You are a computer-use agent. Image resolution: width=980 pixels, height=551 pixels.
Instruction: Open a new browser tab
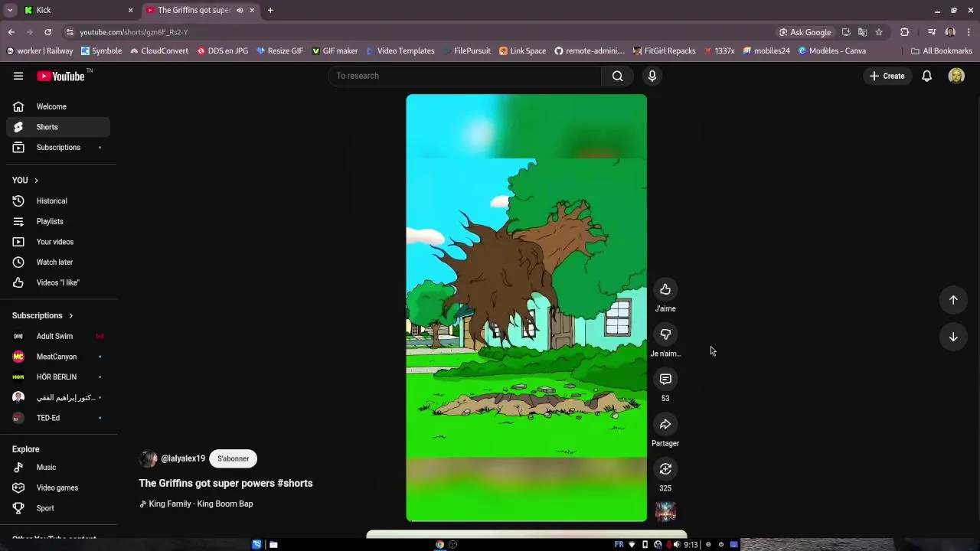point(270,11)
